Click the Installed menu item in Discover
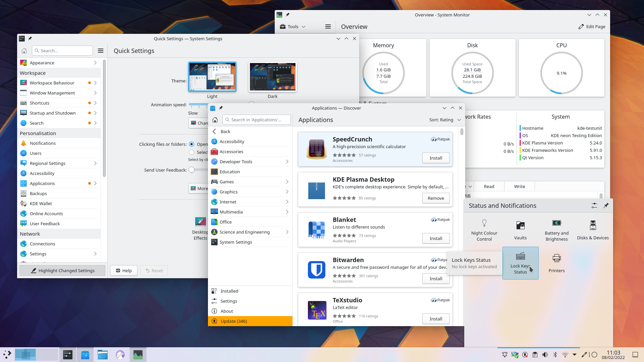This screenshot has height=362, width=644. tap(229, 291)
